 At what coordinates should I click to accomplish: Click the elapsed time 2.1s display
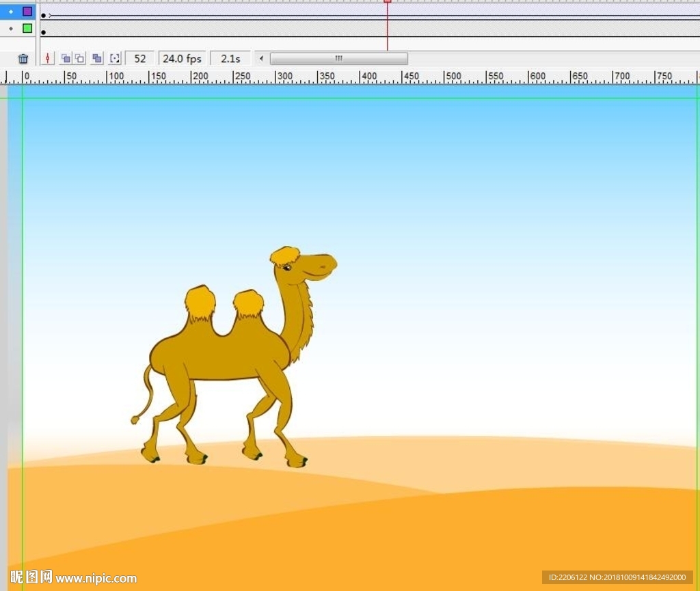tap(230, 59)
